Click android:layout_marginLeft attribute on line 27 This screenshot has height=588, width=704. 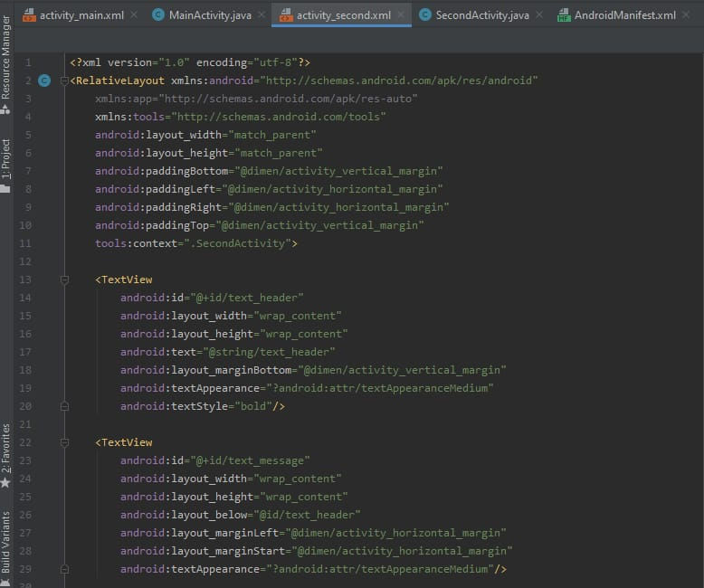click(313, 533)
